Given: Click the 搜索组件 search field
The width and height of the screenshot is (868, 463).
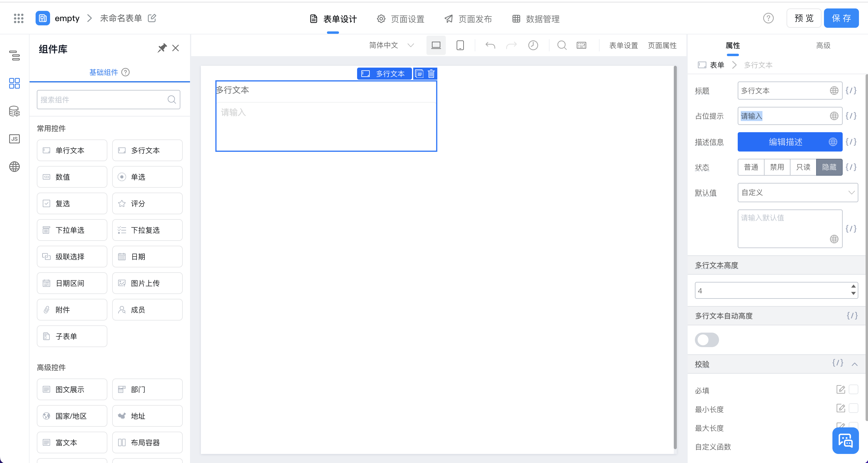Looking at the screenshot, I should click(109, 100).
